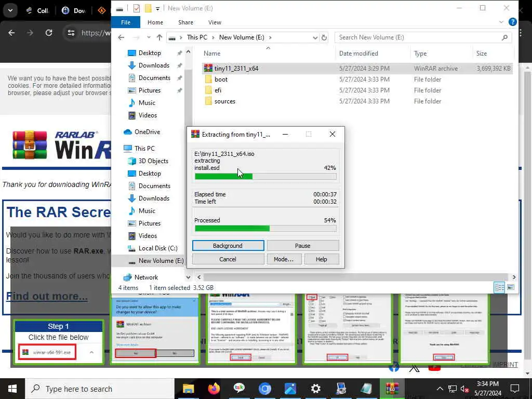Open the Share ribbon tab
Viewport: 532px width, 399px height.
point(185,22)
